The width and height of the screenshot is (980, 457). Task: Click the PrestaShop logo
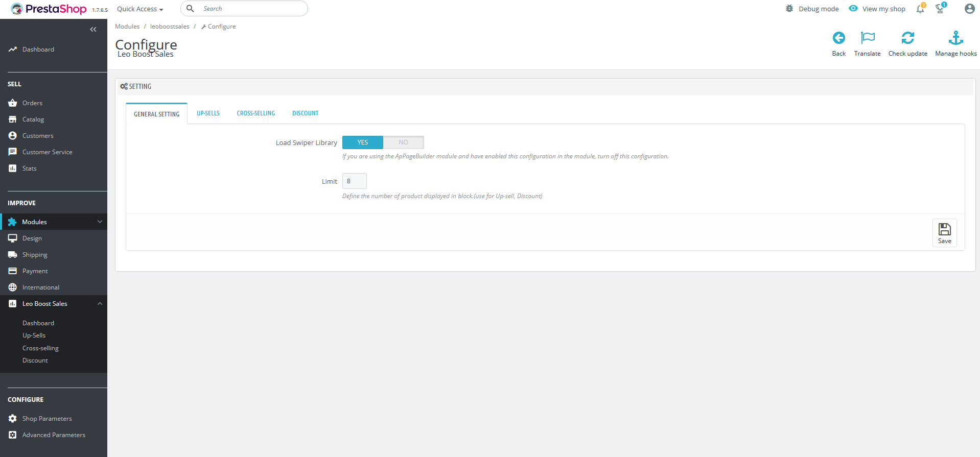click(49, 9)
